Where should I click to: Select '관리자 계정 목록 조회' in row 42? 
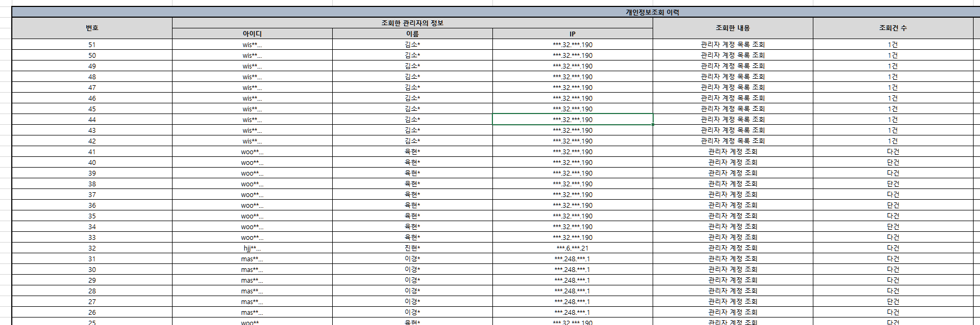click(x=732, y=141)
